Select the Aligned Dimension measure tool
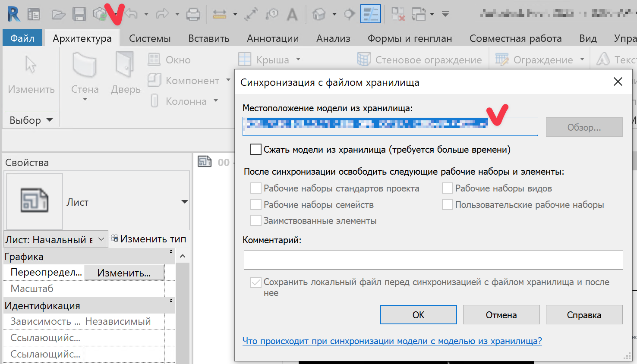 coord(220,15)
